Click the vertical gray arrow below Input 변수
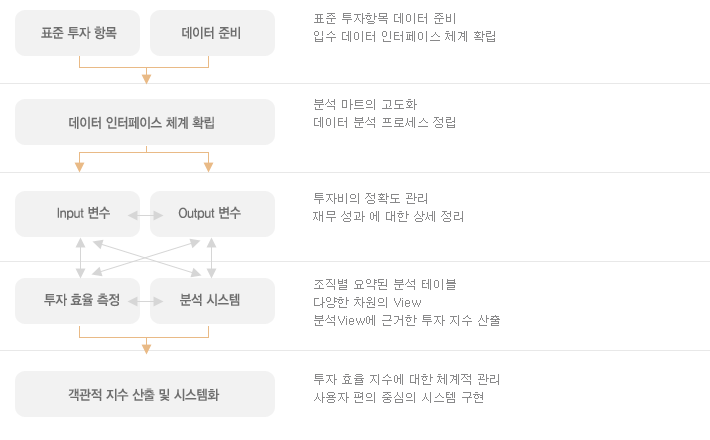 (x=81, y=258)
